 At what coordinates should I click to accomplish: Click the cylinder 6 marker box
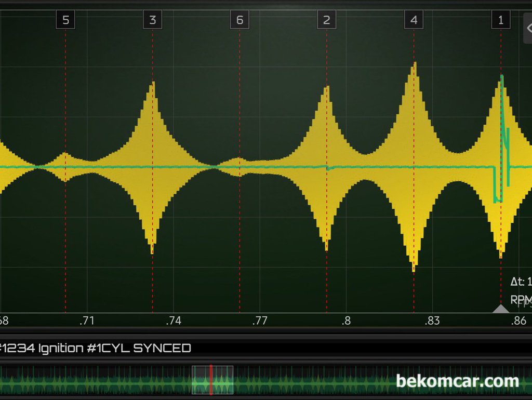pos(240,20)
